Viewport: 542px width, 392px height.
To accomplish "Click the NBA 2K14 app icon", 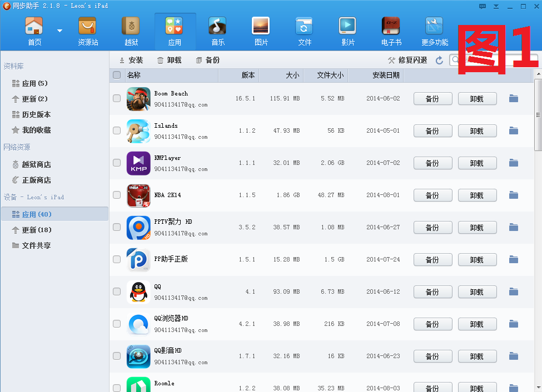I will coord(138,195).
